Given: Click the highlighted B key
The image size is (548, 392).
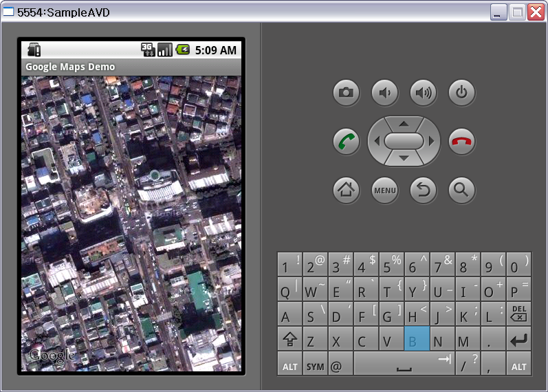Looking at the screenshot, I should [417, 338].
